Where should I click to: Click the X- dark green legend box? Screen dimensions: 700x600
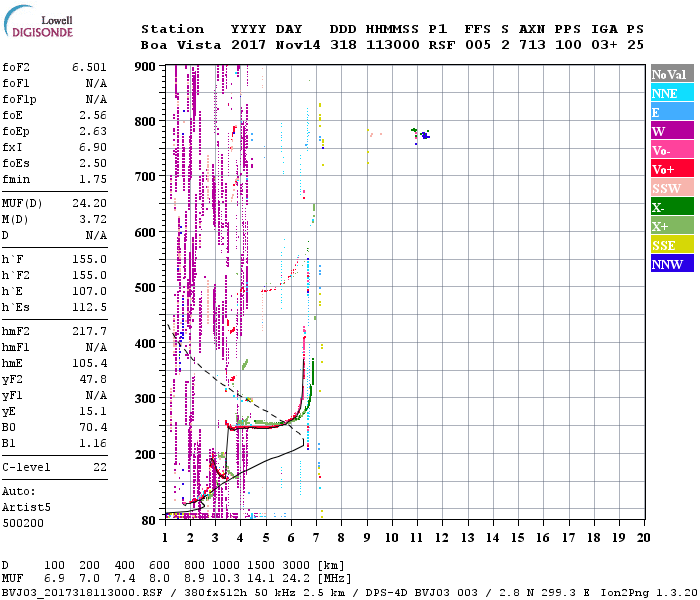(x=671, y=207)
